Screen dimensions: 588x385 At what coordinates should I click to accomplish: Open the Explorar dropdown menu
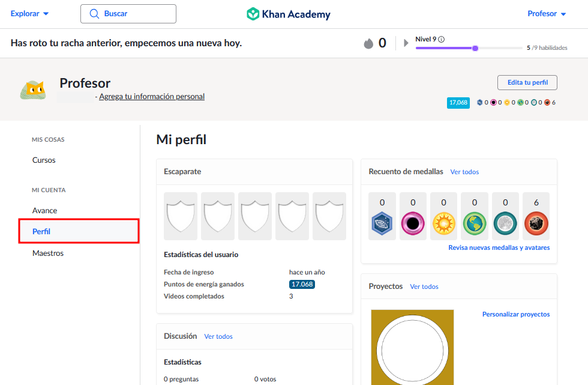29,13
